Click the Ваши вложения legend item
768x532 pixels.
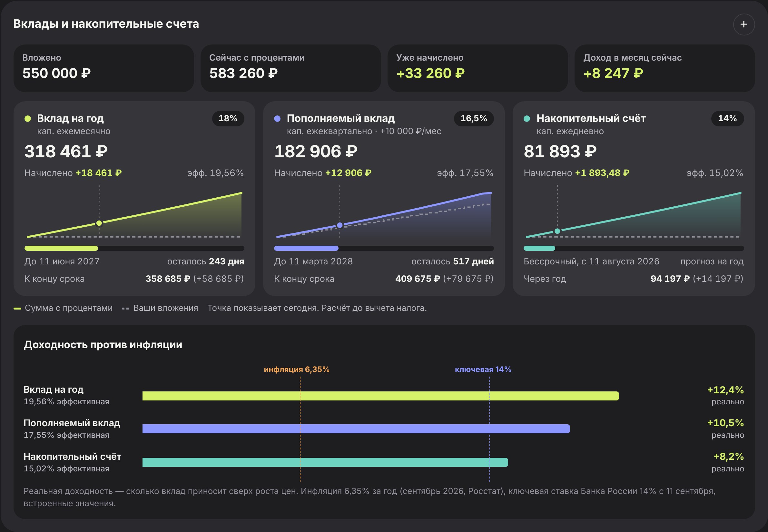[160, 308]
